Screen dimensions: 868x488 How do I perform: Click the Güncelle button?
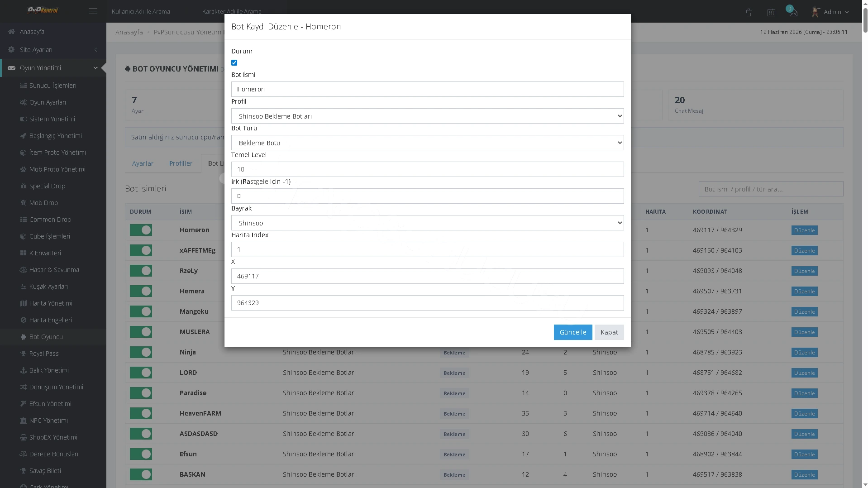(573, 332)
